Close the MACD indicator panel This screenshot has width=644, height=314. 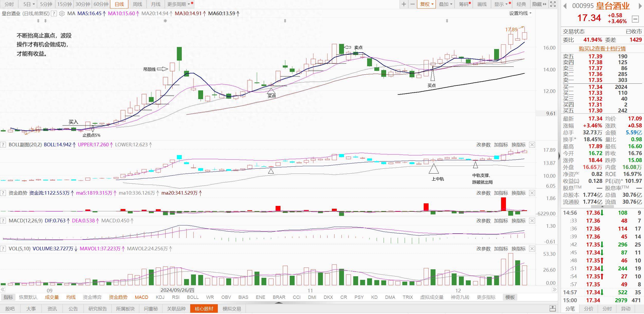click(x=532, y=221)
